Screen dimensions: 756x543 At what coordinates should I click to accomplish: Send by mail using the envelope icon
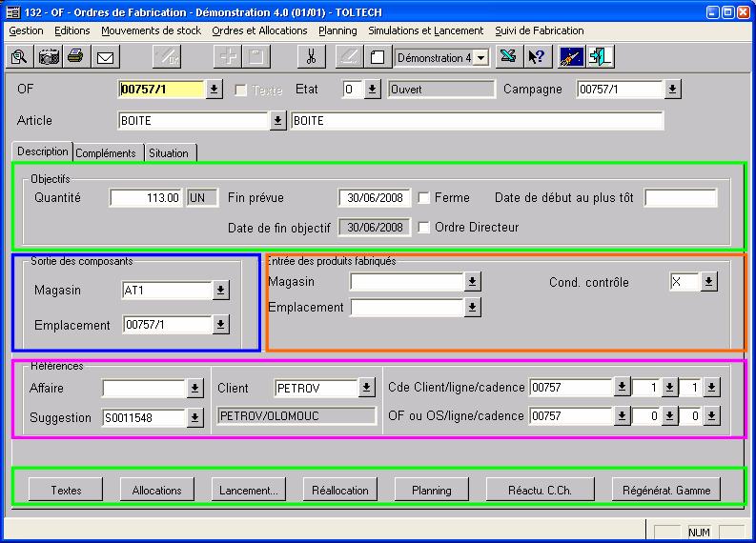coord(105,57)
